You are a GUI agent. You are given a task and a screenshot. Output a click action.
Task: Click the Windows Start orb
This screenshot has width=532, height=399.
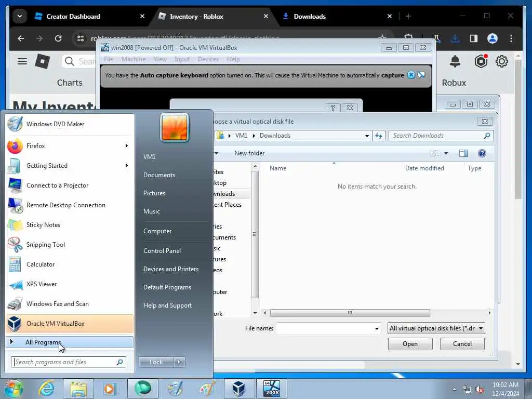tap(14, 389)
